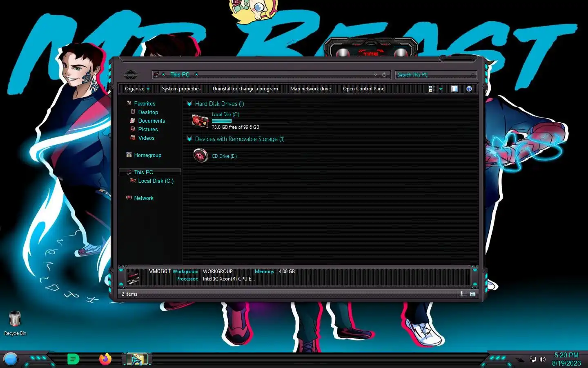The height and width of the screenshot is (368, 588).
Task: Click the 4.00 GB memory value
Action: (x=287, y=272)
